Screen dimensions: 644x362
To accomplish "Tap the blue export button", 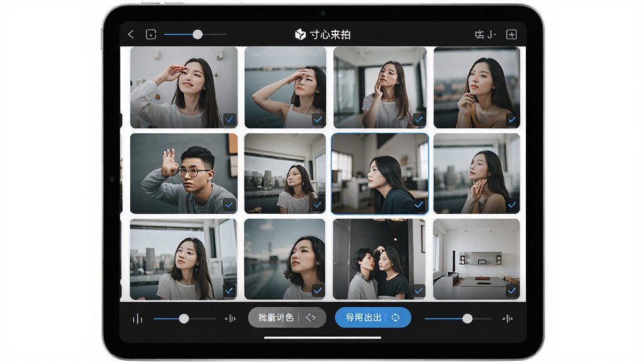I will point(373,317).
